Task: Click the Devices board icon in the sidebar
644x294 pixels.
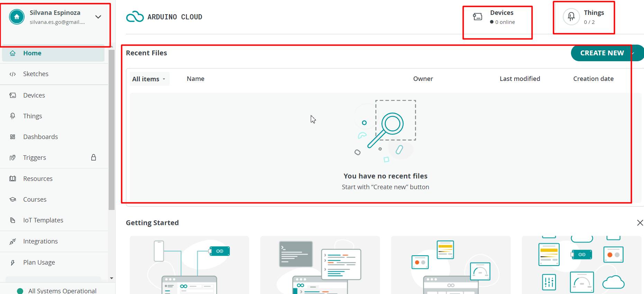Action: 13,95
